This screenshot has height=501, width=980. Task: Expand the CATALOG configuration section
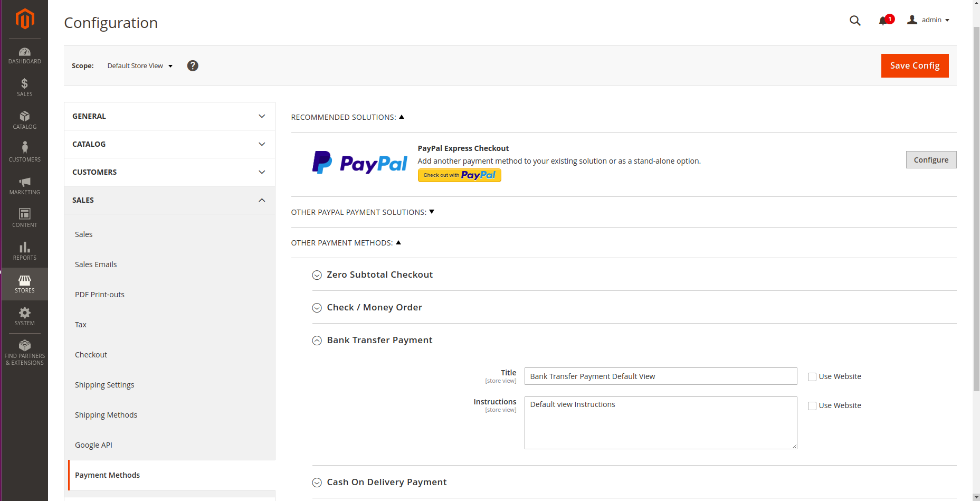point(169,144)
